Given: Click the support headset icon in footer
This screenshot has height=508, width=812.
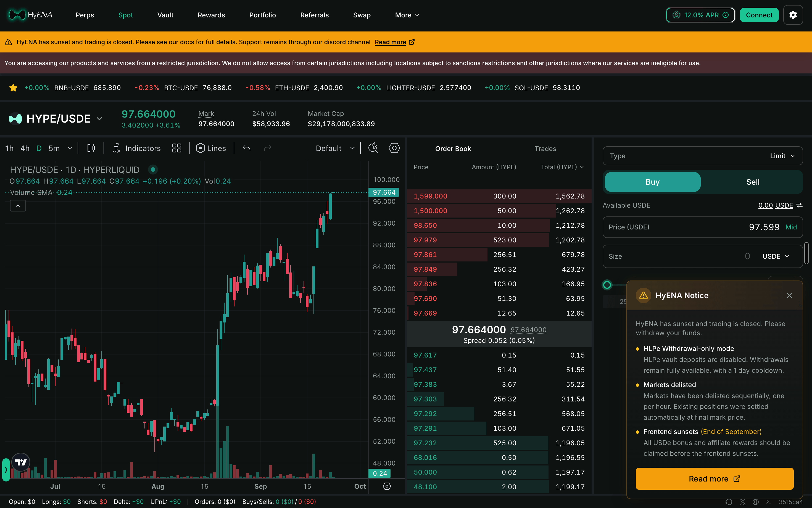Looking at the screenshot, I should (729, 502).
